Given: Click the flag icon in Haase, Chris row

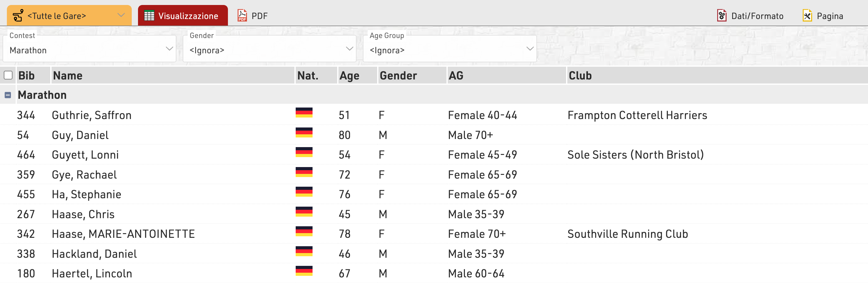Looking at the screenshot, I should click(303, 212).
